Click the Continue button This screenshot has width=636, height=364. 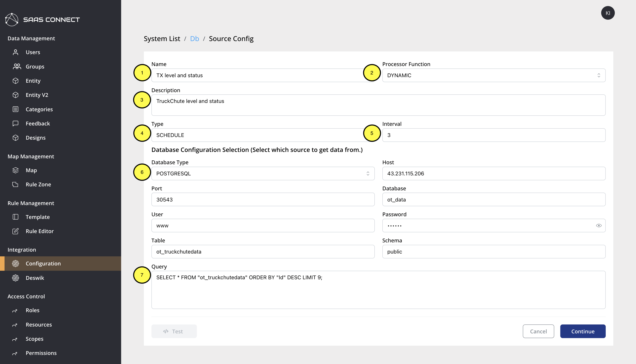583,331
